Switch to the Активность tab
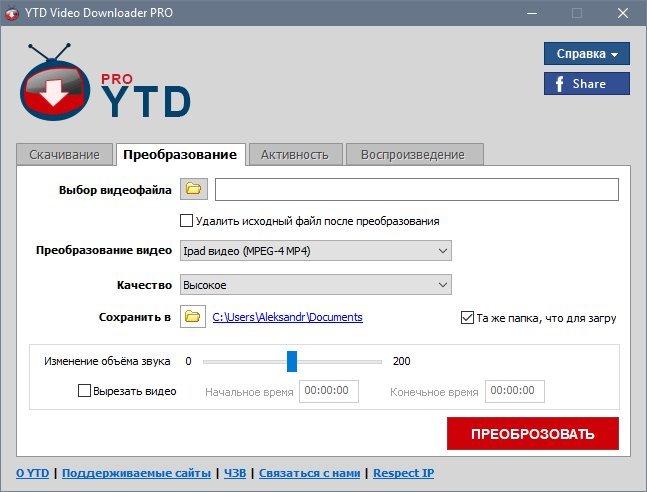 [x=295, y=155]
